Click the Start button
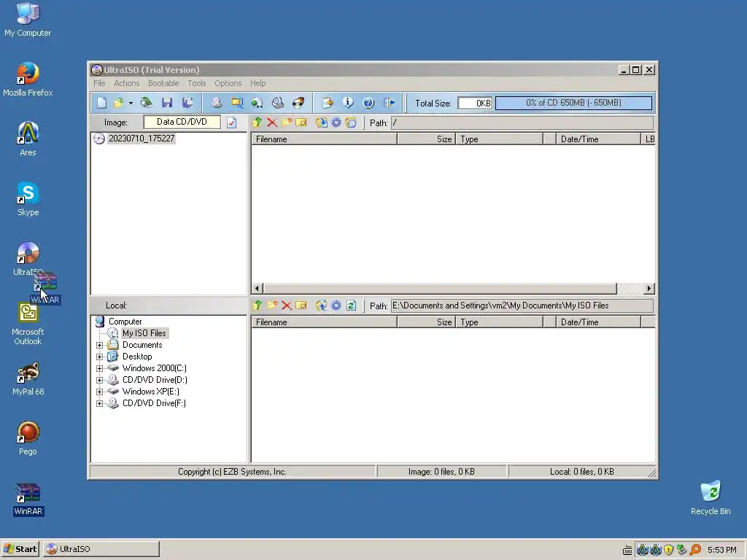The image size is (747, 560). click(20, 549)
